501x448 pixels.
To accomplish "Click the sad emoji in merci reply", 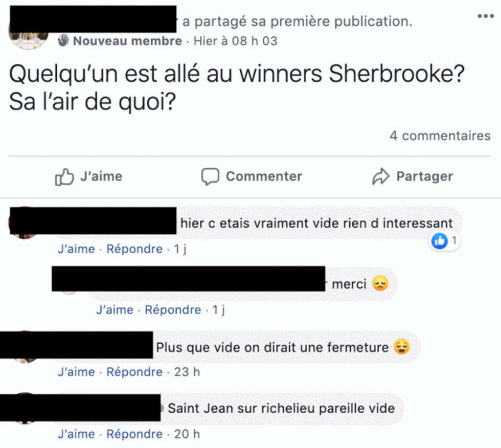I will click(x=380, y=283).
